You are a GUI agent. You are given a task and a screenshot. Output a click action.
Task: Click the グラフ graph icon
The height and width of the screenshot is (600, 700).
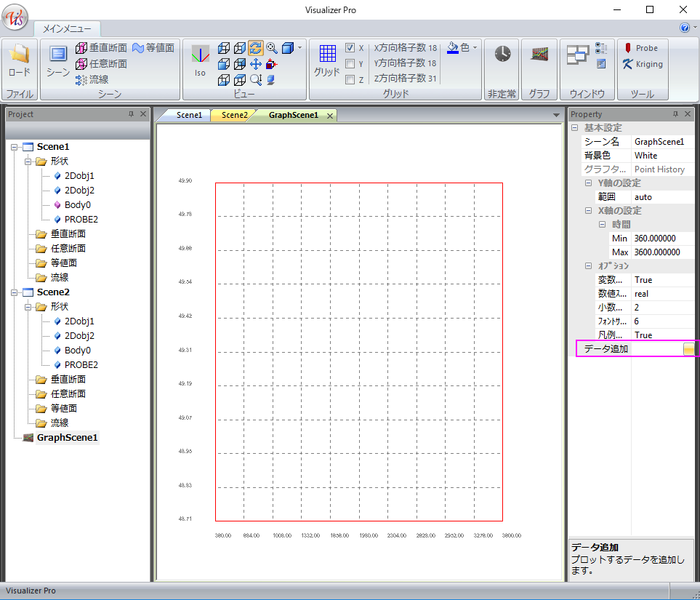539,55
